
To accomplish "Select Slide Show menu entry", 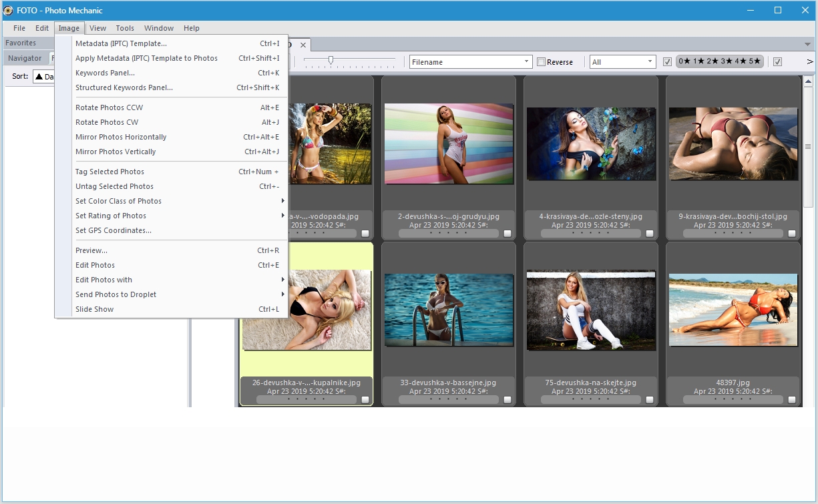I will (95, 309).
